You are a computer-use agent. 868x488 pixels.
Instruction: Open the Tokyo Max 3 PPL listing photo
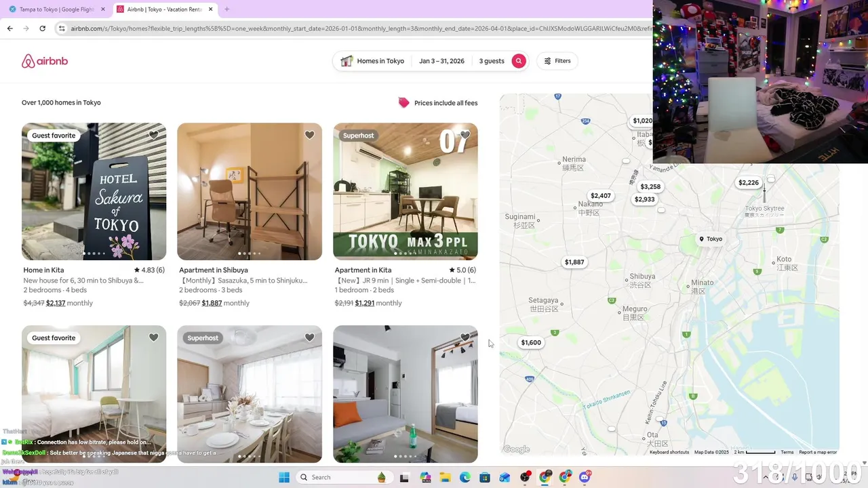pos(406,191)
